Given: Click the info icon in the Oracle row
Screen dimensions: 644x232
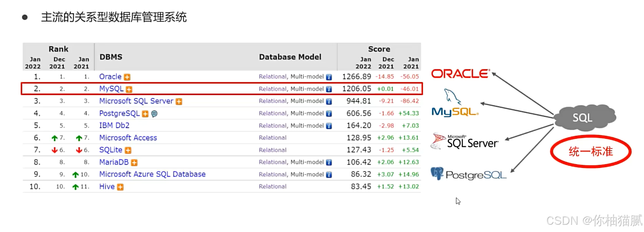Looking at the screenshot, I should pyautogui.click(x=329, y=77).
